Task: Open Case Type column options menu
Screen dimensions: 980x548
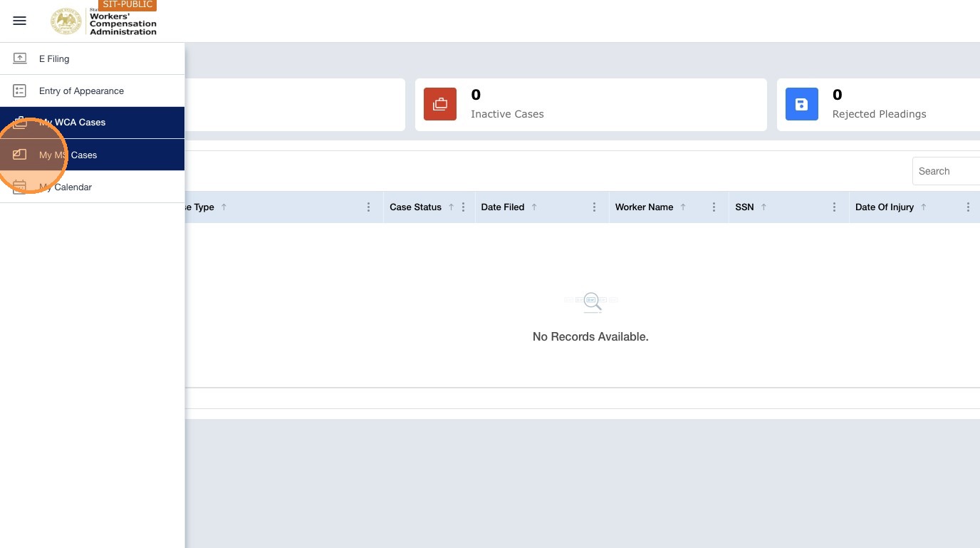Action: click(x=368, y=207)
